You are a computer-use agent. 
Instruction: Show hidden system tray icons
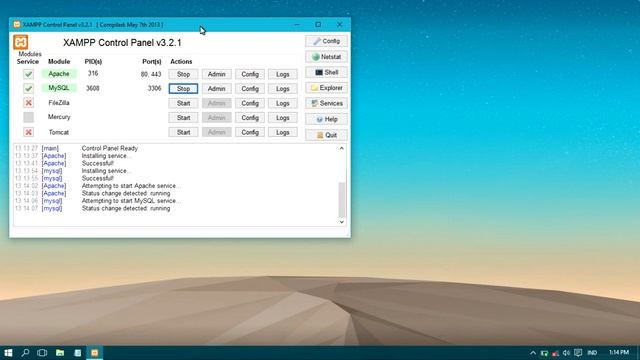point(533,353)
